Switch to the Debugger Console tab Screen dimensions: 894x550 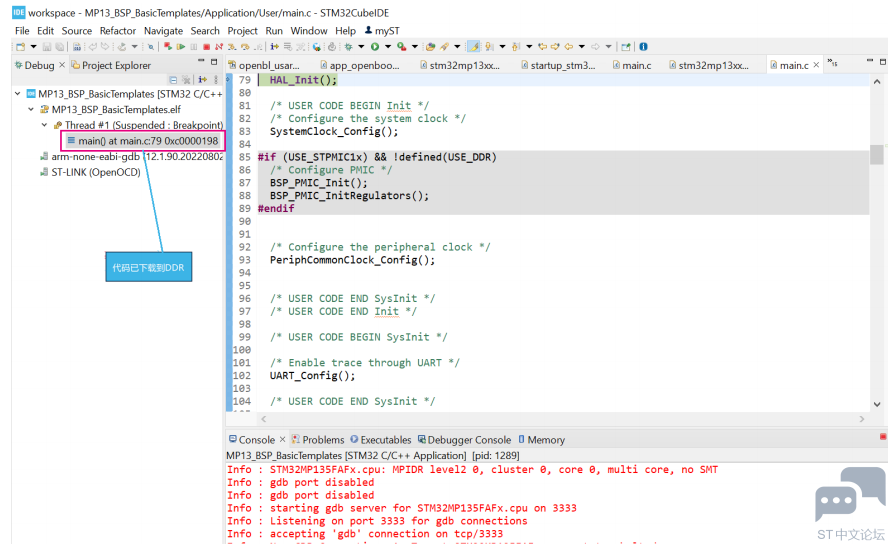coord(464,440)
